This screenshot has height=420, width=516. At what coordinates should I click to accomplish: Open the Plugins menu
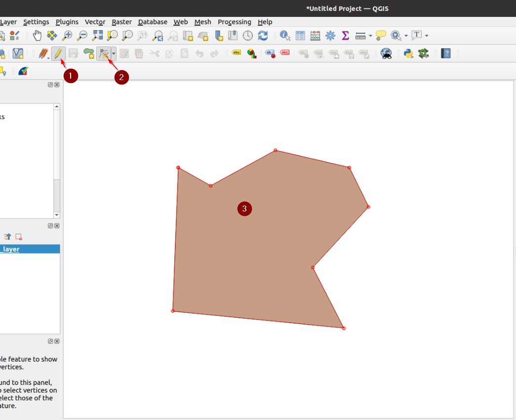click(67, 22)
